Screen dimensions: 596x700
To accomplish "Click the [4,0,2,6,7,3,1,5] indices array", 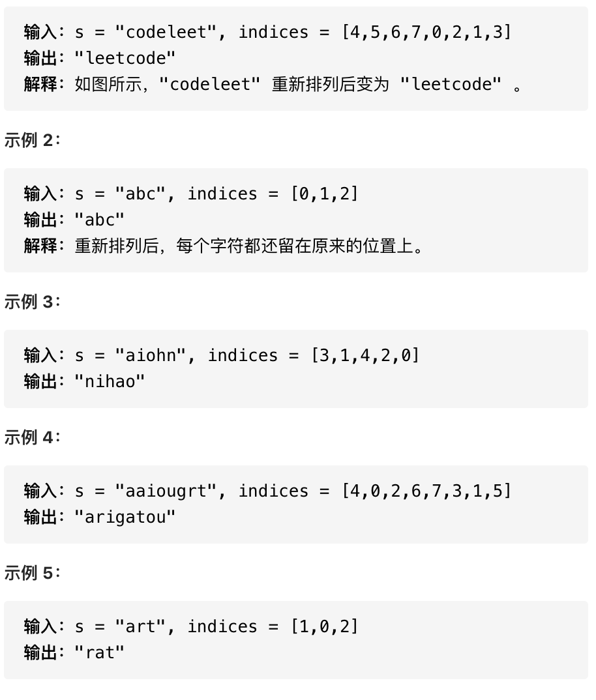I will point(426,491).
